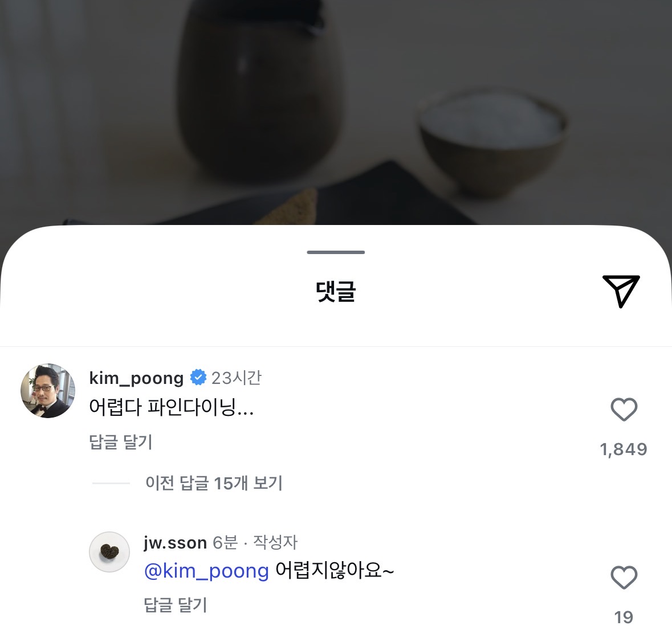Open the kim_poong username link
This screenshot has width=672, height=634.
tap(136, 378)
